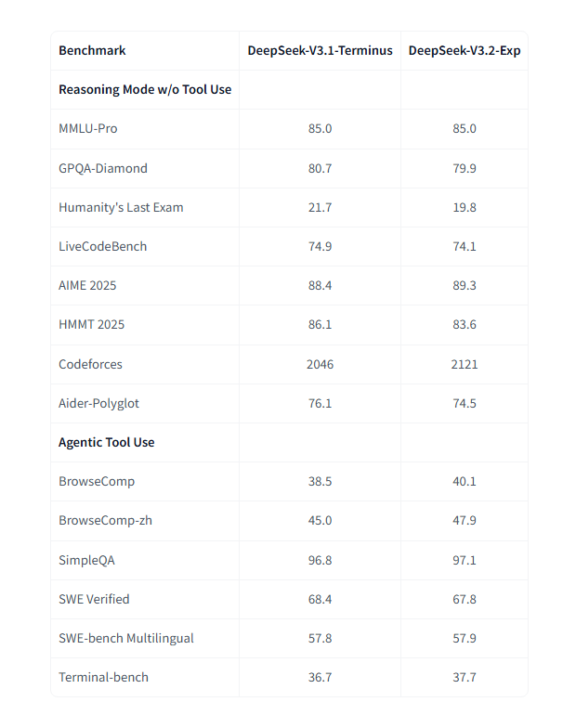Select the LiveCodeBench Terminus score 74.9
The width and height of the screenshot is (576, 728).
[x=320, y=246]
